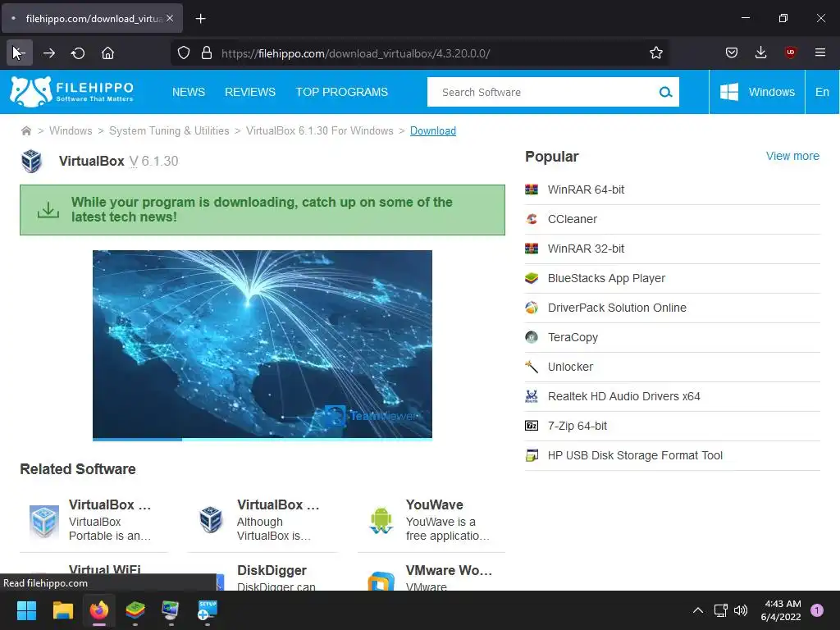Open BlueStacks from the taskbar

pos(135,610)
